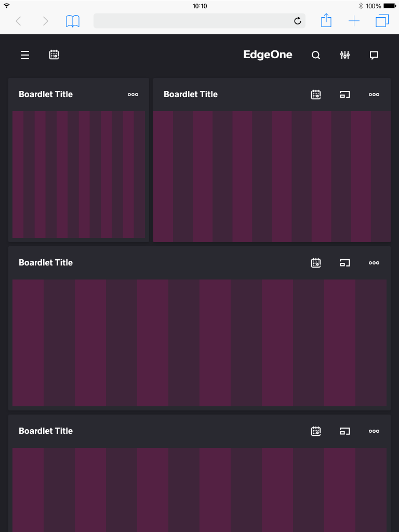This screenshot has width=399, height=532.
Task: Click calendar icon in bottom boardlet header
Action: tap(316, 431)
